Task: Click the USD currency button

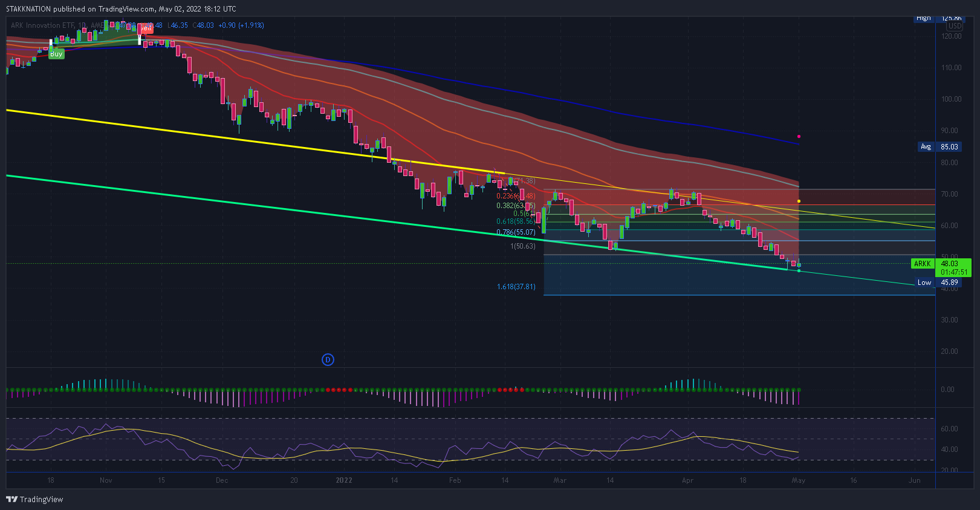Action: point(955,26)
